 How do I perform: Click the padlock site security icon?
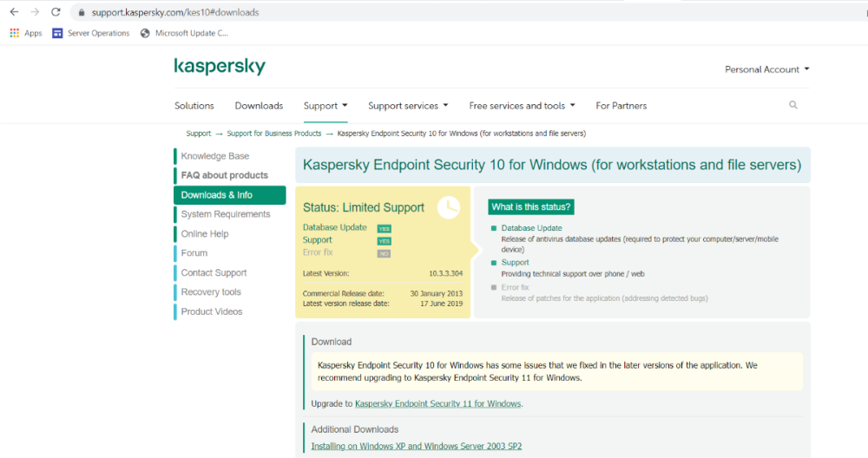click(x=82, y=12)
